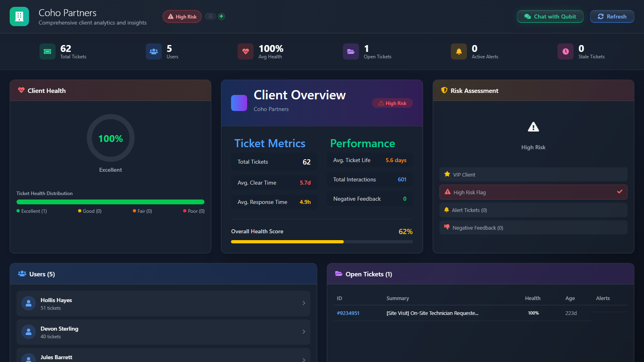Refresh the dashboard
Viewport: 644px width, 362px height.
(612, 16)
